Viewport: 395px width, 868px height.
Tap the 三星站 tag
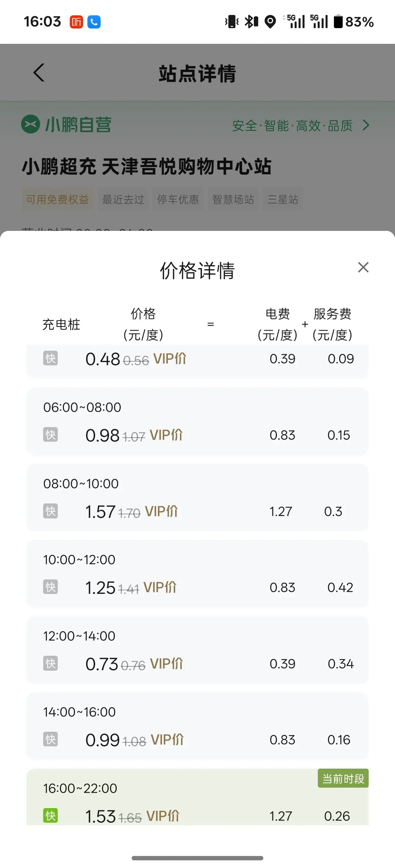283,199
